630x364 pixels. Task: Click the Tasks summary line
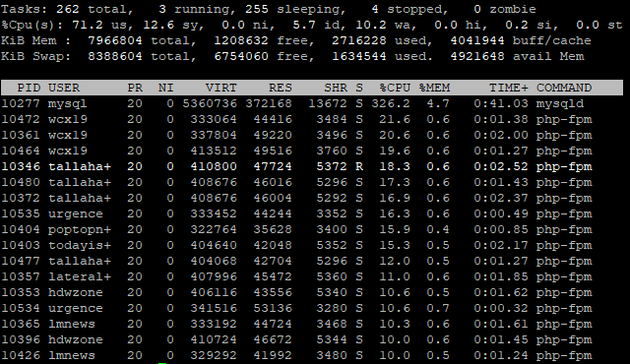pyautogui.click(x=269, y=9)
